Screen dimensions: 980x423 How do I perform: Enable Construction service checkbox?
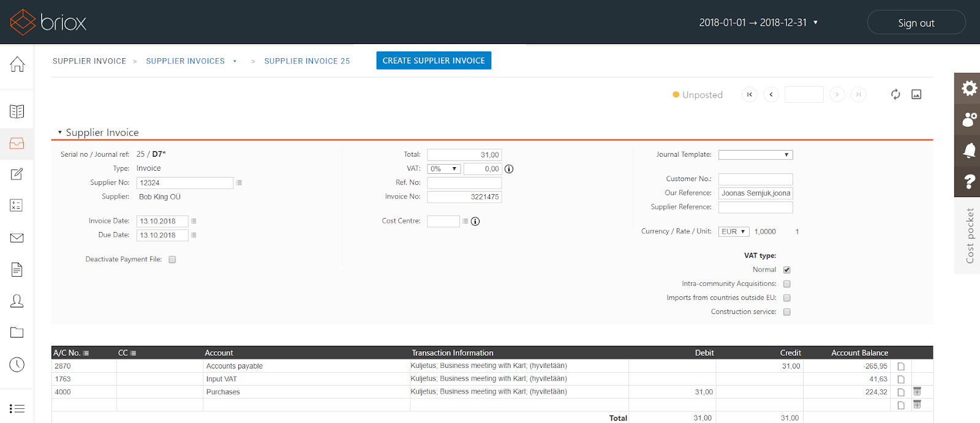tap(787, 312)
